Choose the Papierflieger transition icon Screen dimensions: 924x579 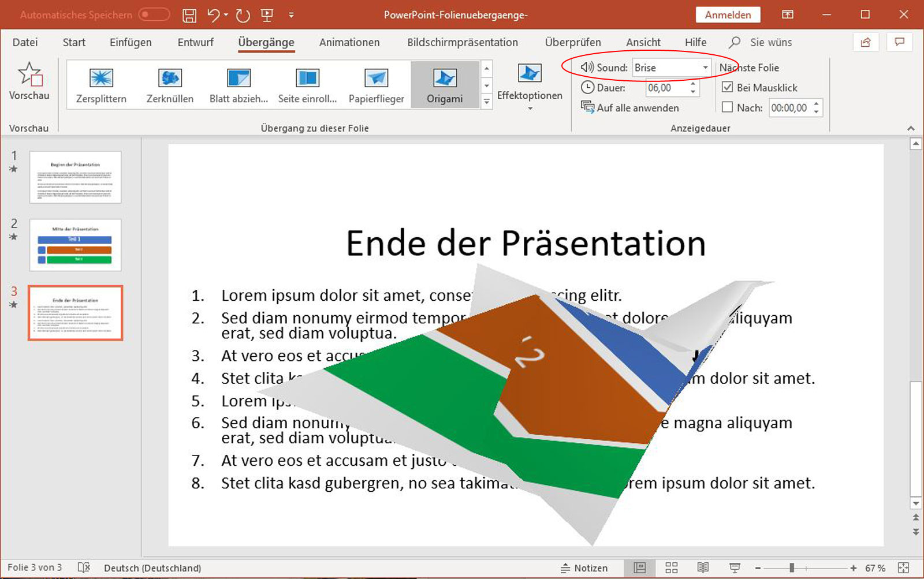[x=376, y=79]
